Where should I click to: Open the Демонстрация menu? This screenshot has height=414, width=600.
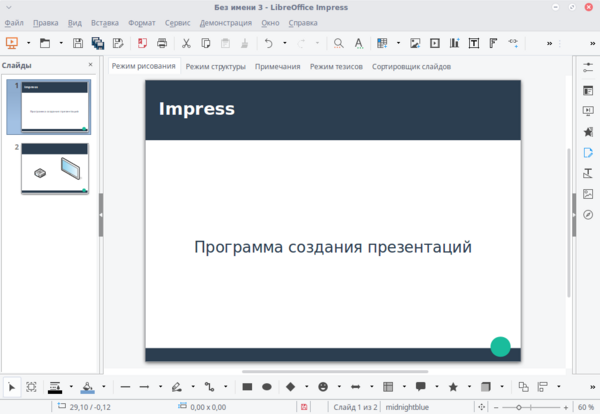(x=226, y=22)
